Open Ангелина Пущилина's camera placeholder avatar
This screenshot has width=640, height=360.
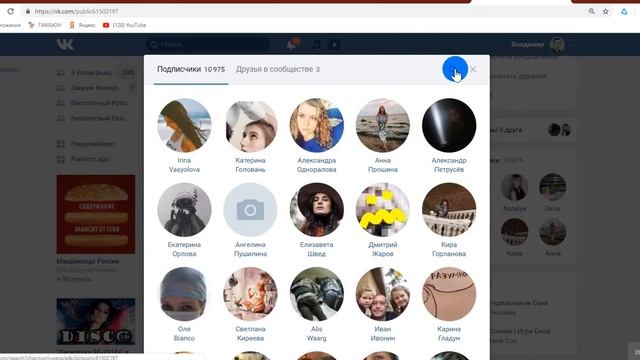250,209
